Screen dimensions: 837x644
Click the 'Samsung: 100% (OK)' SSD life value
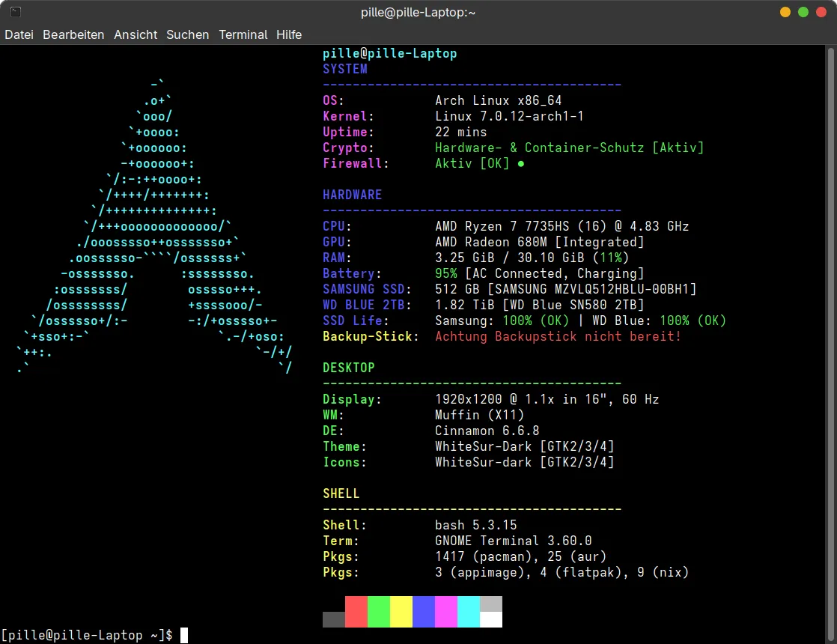click(502, 321)
